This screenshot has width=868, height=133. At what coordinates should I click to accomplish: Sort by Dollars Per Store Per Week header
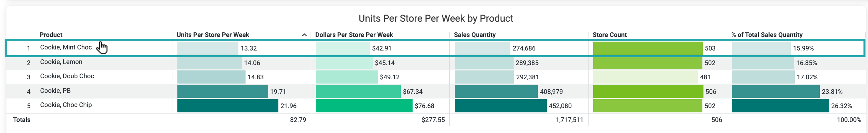pos(354,35)
